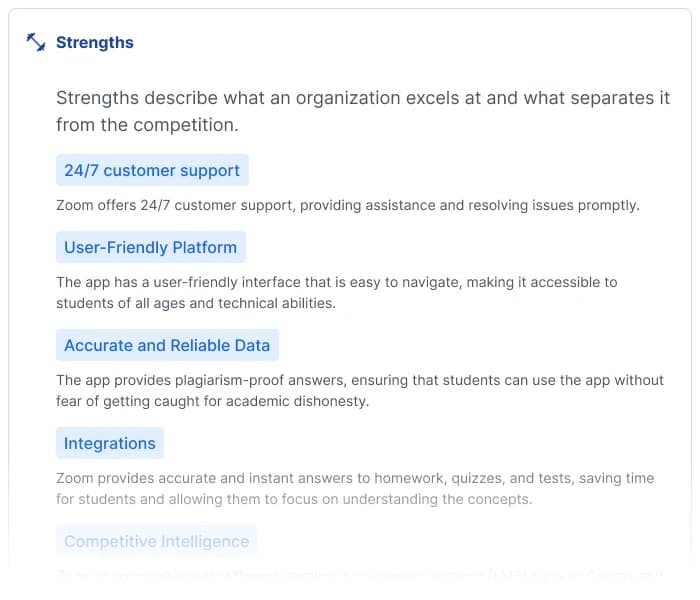Click the Strengths section heading

(x=94, y=42)
